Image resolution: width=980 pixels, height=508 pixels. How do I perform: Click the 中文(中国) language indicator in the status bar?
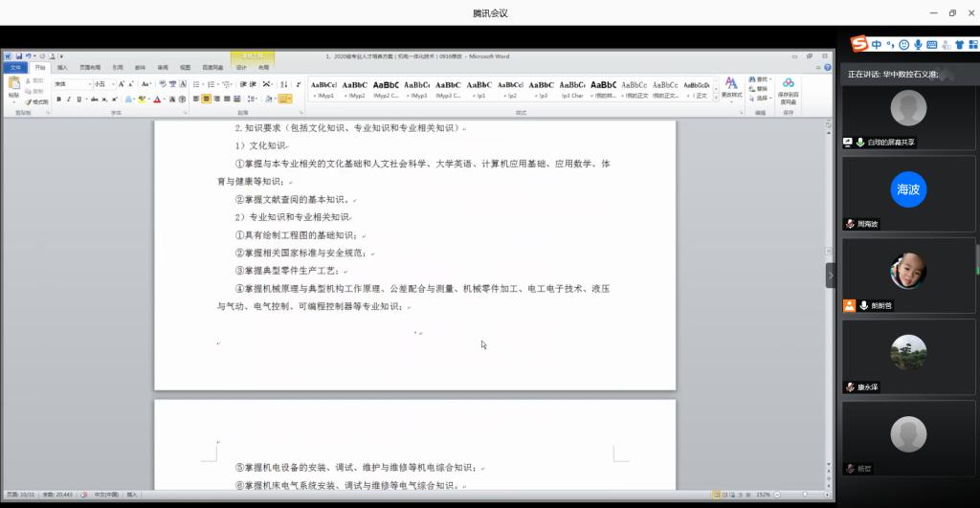(x=106, y=495)
